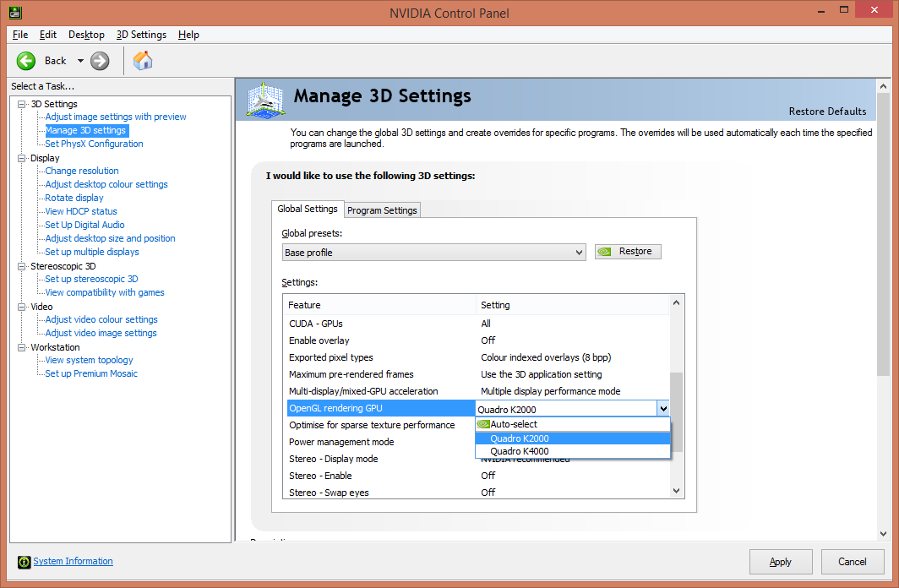Collapse the Stereoscopic 3D tree node
899x588 pixels.
pyautogui.click(x=22, y=266)
